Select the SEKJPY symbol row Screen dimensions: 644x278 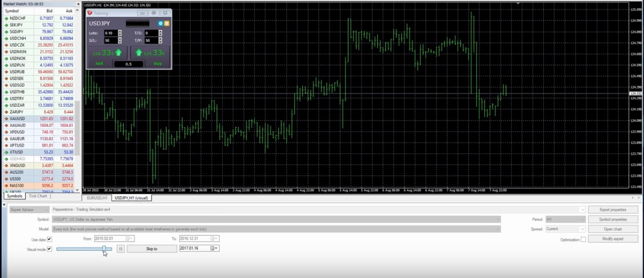(x=39, y=25)
